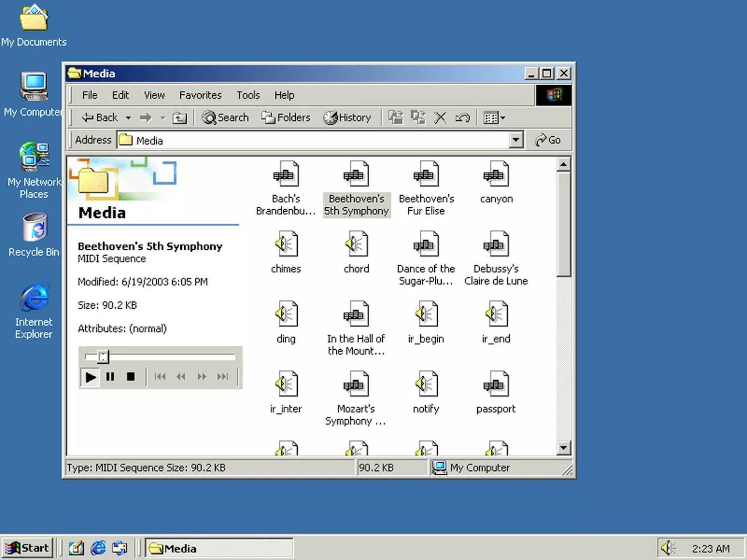Open the Mozart's Symphony file icon
The height and width of the screenshot is (560, 747).
click(x=356, y=384)
